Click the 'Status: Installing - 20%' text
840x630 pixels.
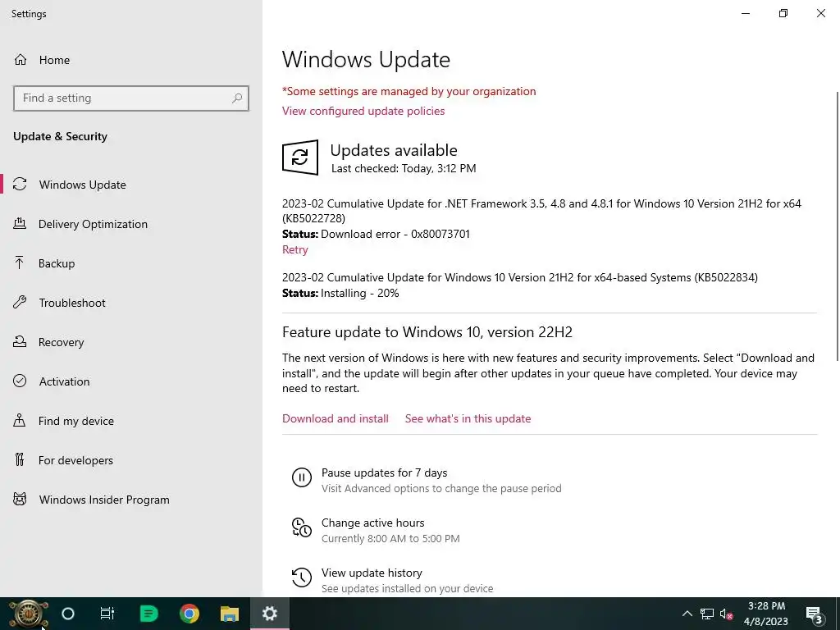pos(340,293)
